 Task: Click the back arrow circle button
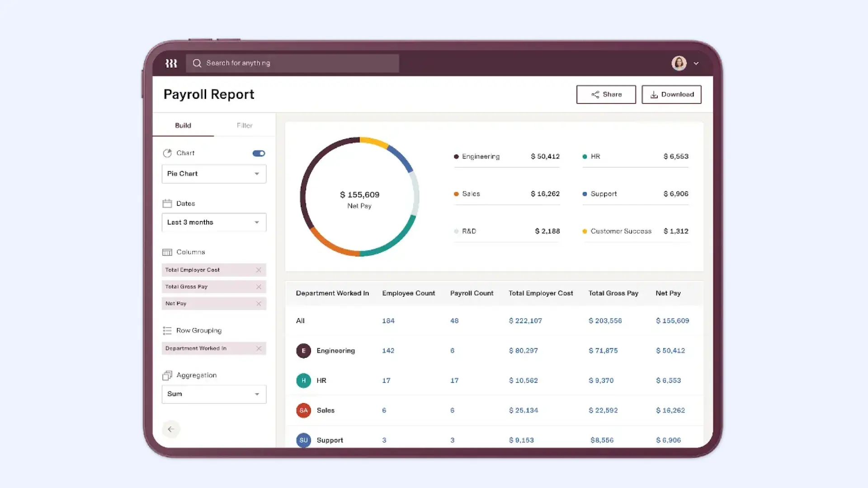[x=171, y=429]
